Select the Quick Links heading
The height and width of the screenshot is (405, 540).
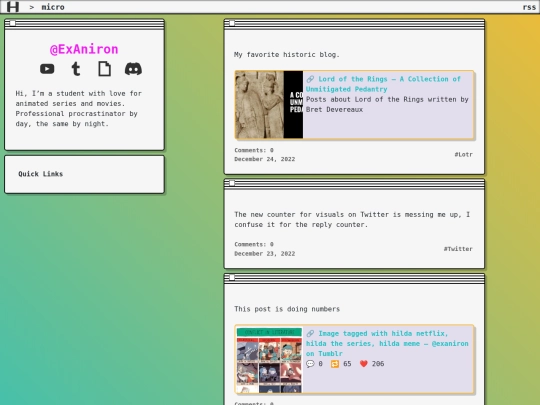[x=41, y=174]
